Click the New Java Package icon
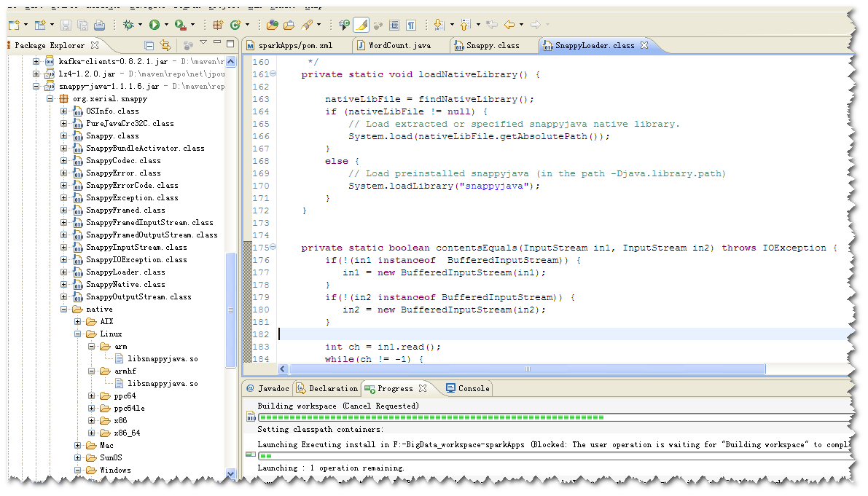 [218, 25]
